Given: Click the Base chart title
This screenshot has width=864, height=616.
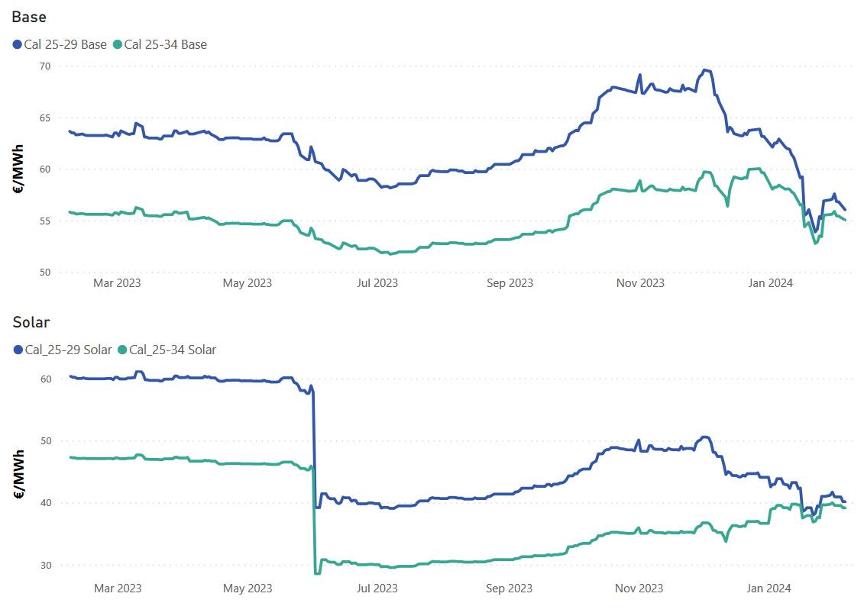Looking at the screenshot, I should tap(30, 17).
